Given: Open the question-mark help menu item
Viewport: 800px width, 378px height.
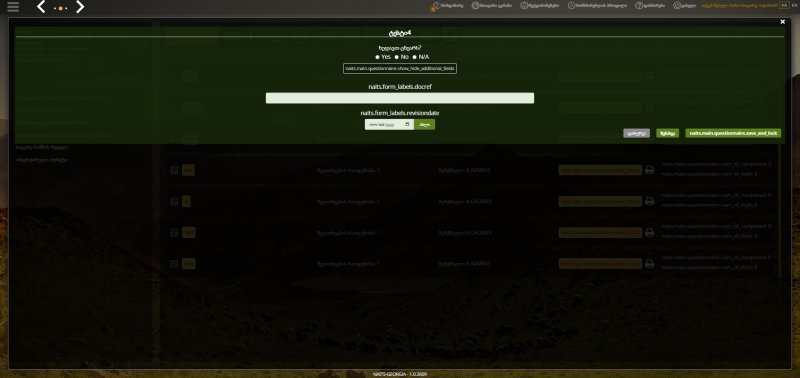Looking at the screenshot, I should point(649,6).
